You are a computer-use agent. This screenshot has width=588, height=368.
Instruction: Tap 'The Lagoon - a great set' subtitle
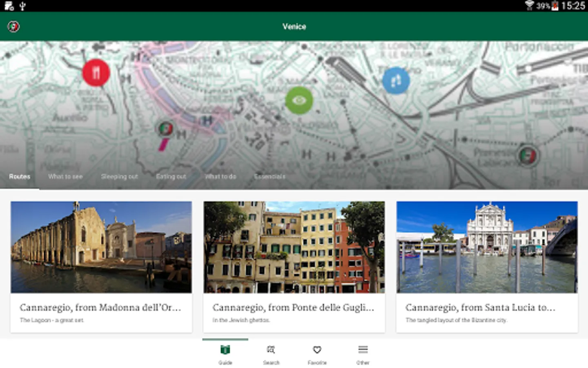tap(52, 320)
